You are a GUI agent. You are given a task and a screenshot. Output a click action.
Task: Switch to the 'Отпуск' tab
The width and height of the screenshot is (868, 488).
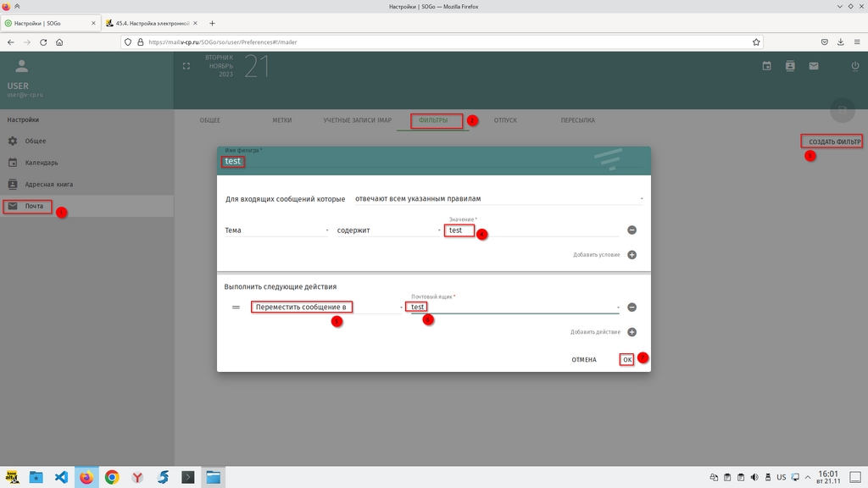pyautogui.click(x=505, y=120)
